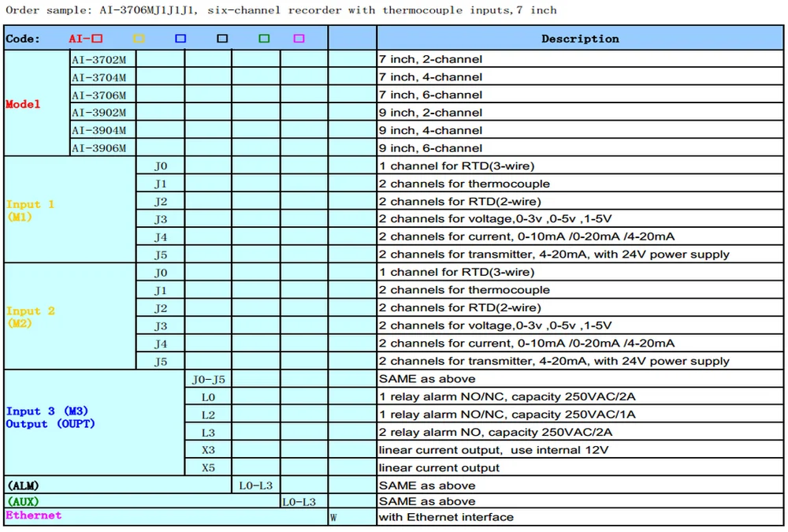Image resolution: width=788 pixels, height=532 pixels.
Task: Select 'L0-L3' in the (ALM) row
Action: coord(256,485)
